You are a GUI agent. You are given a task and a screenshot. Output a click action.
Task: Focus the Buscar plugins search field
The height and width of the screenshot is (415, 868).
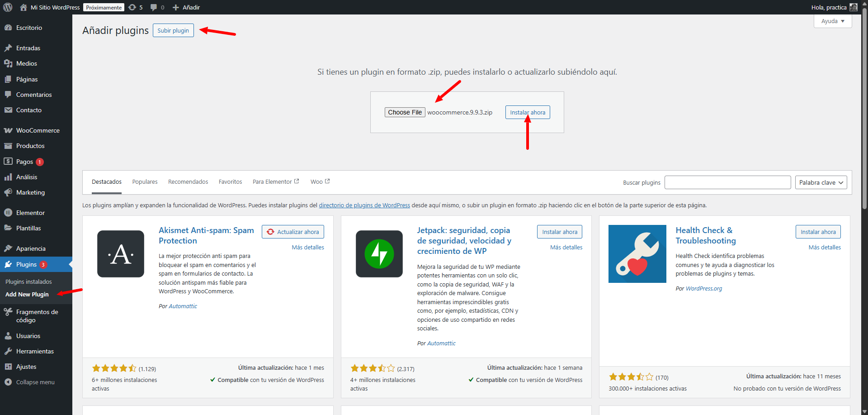[727, 182]
